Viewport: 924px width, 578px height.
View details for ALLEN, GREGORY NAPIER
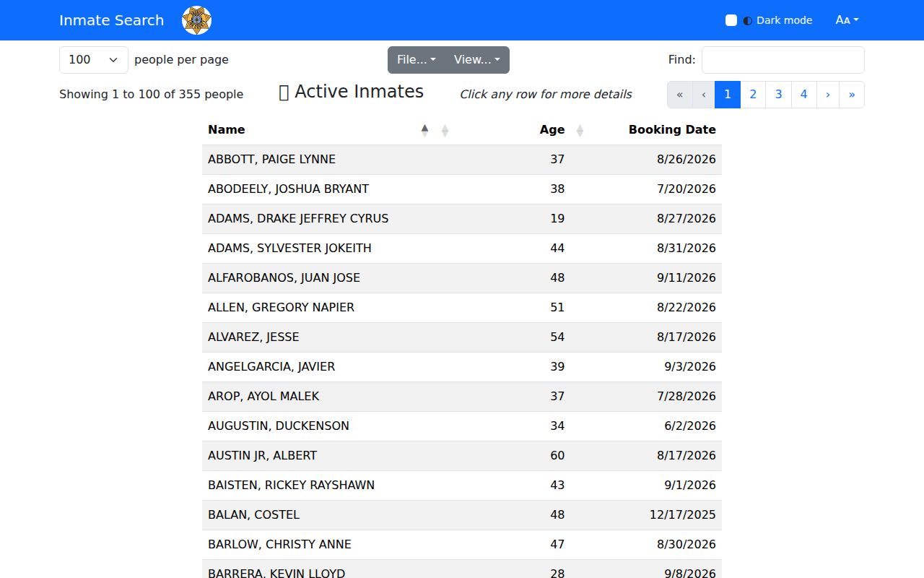462,308
